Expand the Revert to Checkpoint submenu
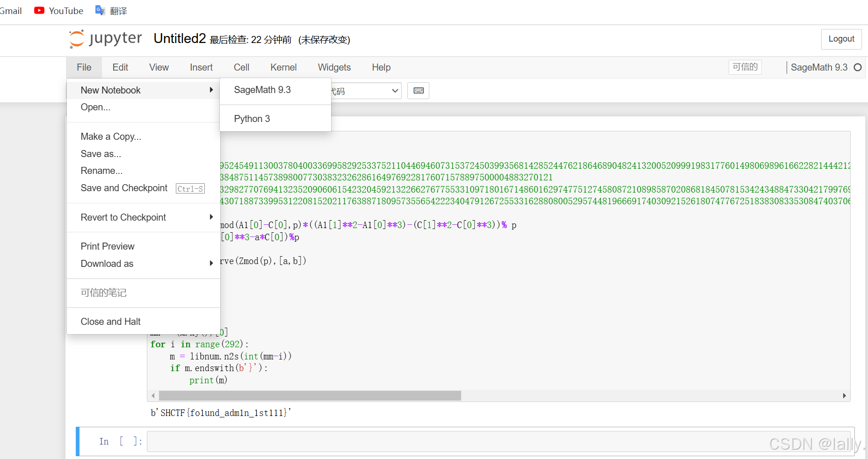The image size is (868, 459). 211,217
